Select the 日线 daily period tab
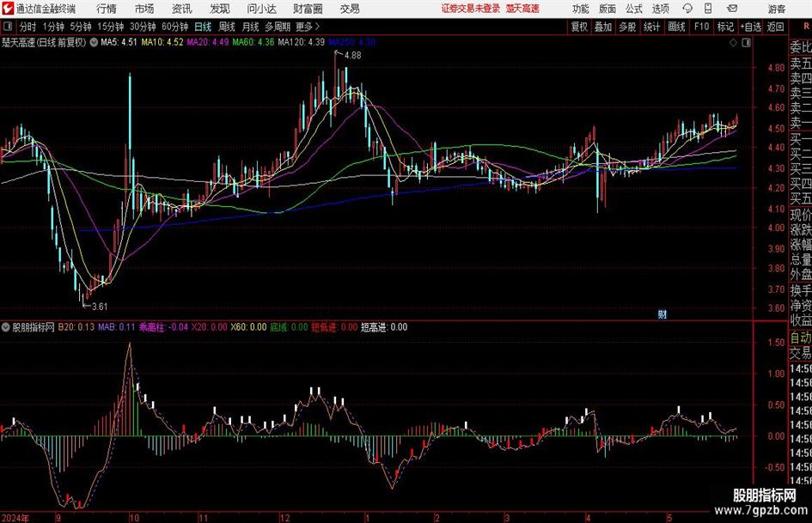Image resolution: width=812 pixels, height=523 pixels. 203,27
